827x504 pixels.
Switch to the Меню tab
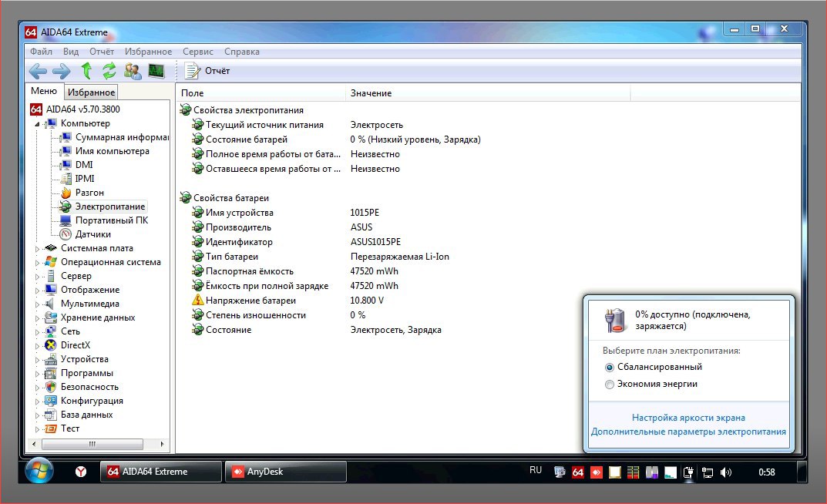coord(44,91)
